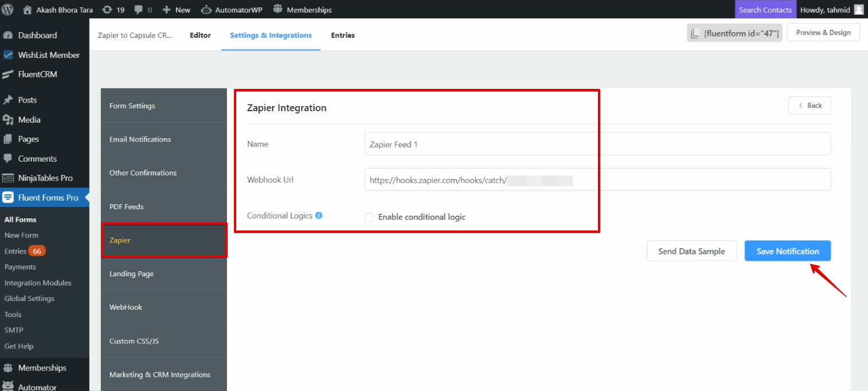Open the updates icon showing 19

[113, 9]
